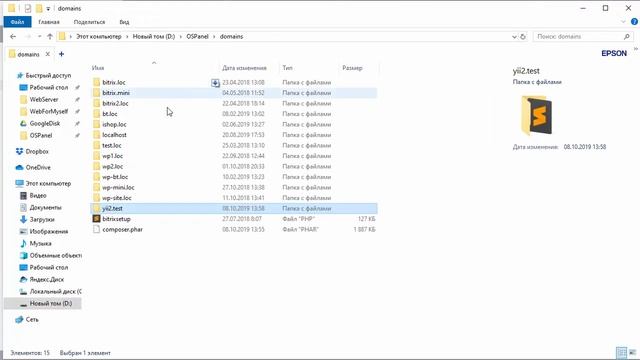
Task: Open Сеть network node
Action: pos(32,320)
